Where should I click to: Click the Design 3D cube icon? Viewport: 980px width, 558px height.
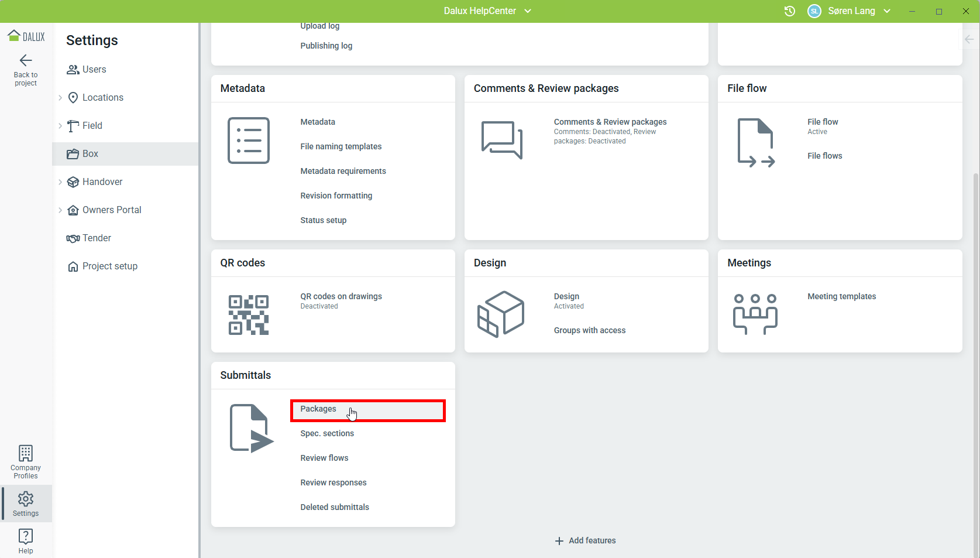click(x=501, y=314)
